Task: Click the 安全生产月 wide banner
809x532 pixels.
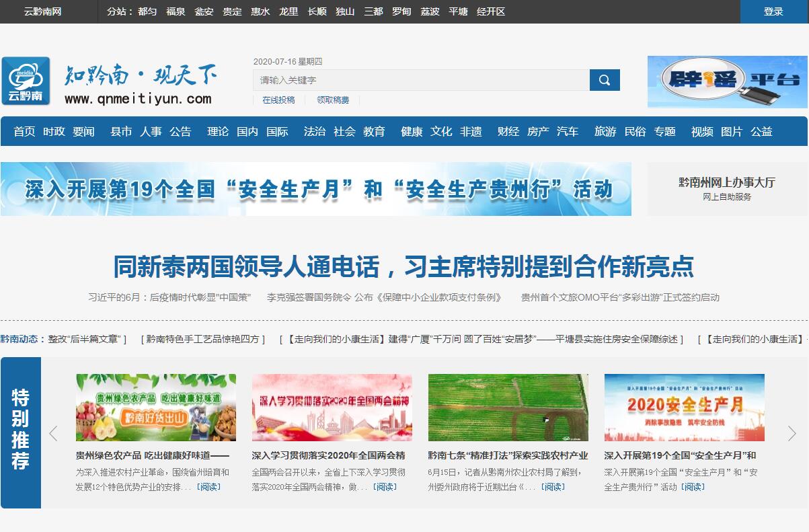Action: 316,189
